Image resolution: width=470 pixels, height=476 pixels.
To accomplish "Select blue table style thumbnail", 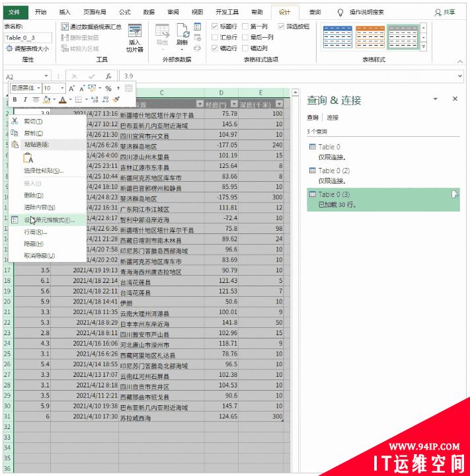I will click(338, 37).
